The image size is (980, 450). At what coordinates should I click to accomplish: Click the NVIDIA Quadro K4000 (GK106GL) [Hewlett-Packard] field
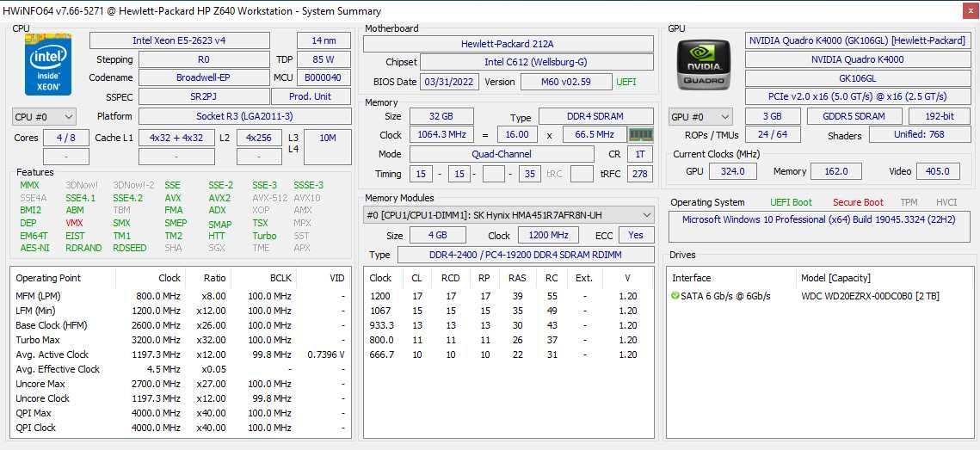pyautogui.click(x=860, y=40)
